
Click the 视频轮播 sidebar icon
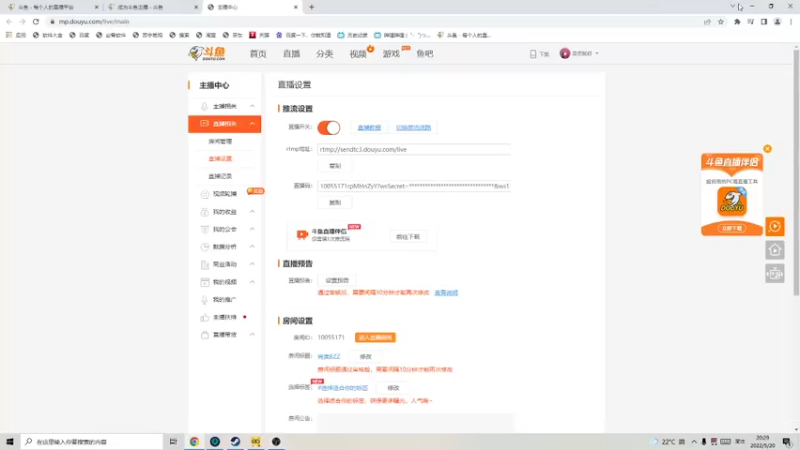point(205,194)
